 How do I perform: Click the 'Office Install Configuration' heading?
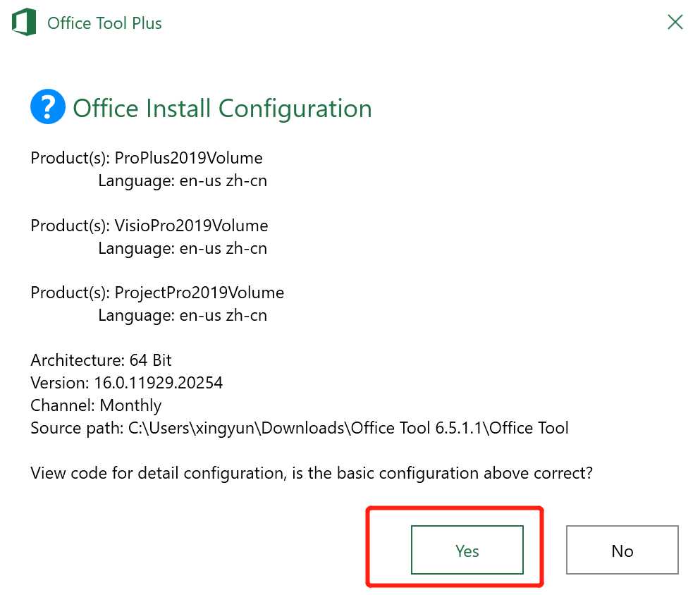(222, 109)
